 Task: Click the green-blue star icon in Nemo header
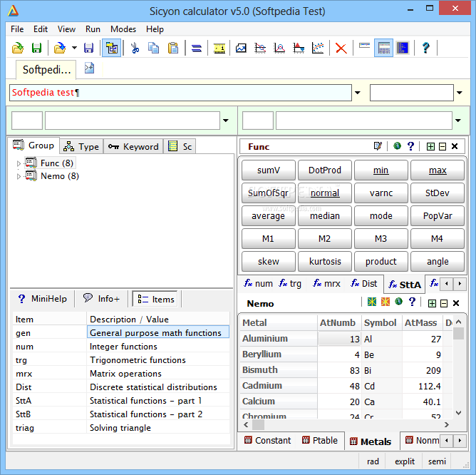click(372, 302)
